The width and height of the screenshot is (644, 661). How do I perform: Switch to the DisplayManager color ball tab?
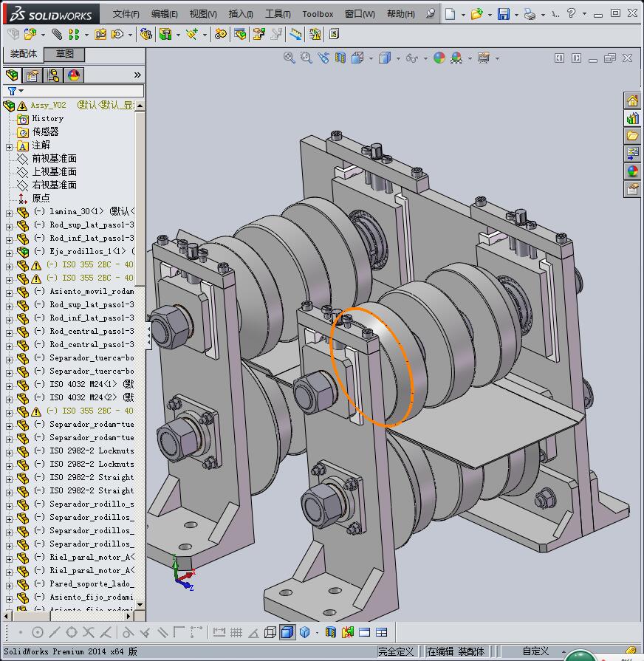[x=74, y=75]
